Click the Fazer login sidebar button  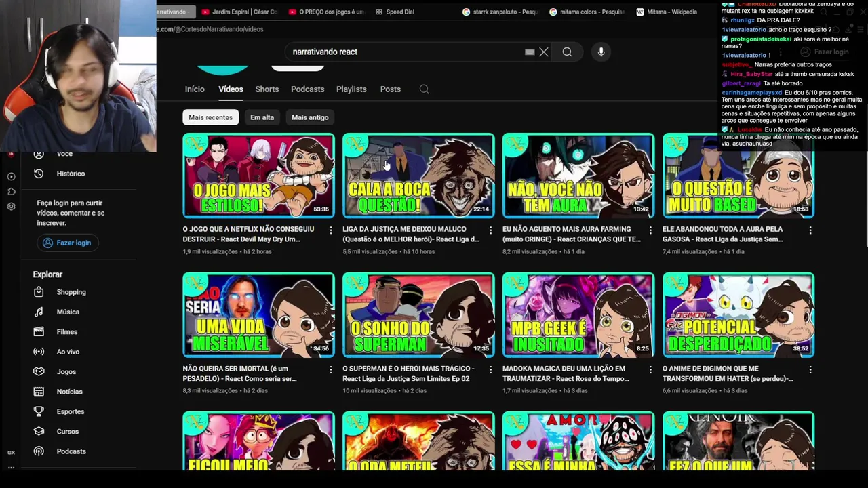[x=66, y=243]
